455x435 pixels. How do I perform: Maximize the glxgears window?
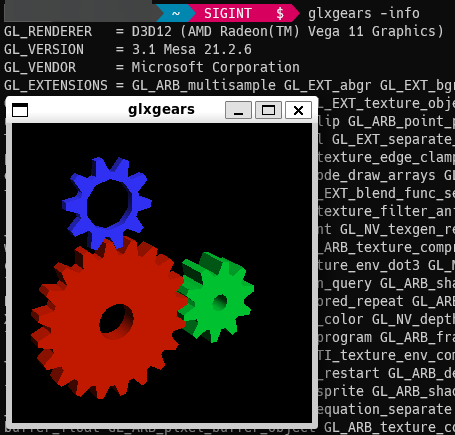coord(268,110)
